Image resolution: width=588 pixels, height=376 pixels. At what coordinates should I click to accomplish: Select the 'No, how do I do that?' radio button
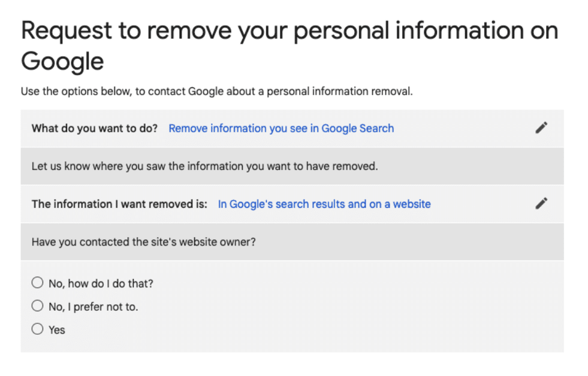pyautogui.click(x=37, y=283)
